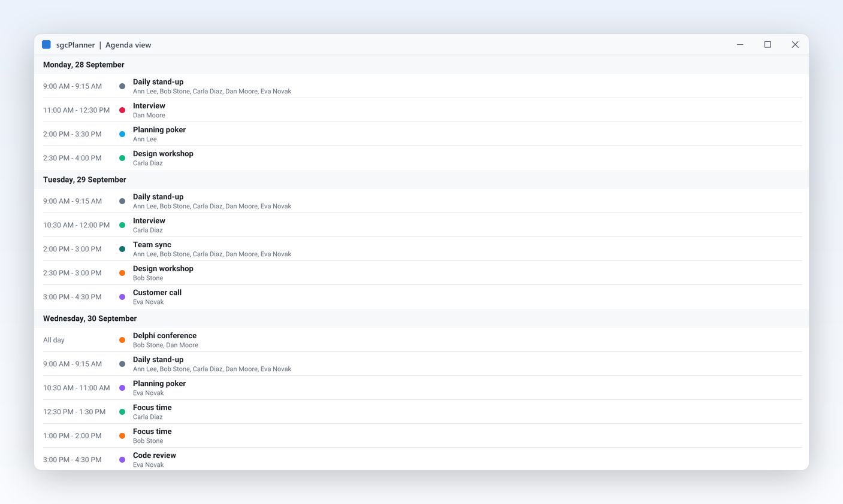Viewport: 843px width, 504px height.
Task: Open the Customer call event title
Action: coord(157,293)
